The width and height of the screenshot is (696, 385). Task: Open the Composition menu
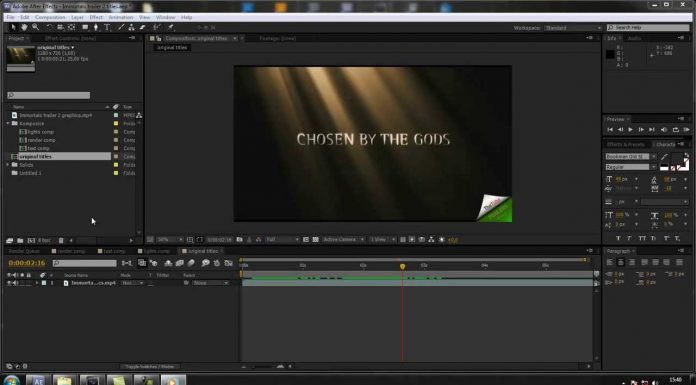[50, 17]
